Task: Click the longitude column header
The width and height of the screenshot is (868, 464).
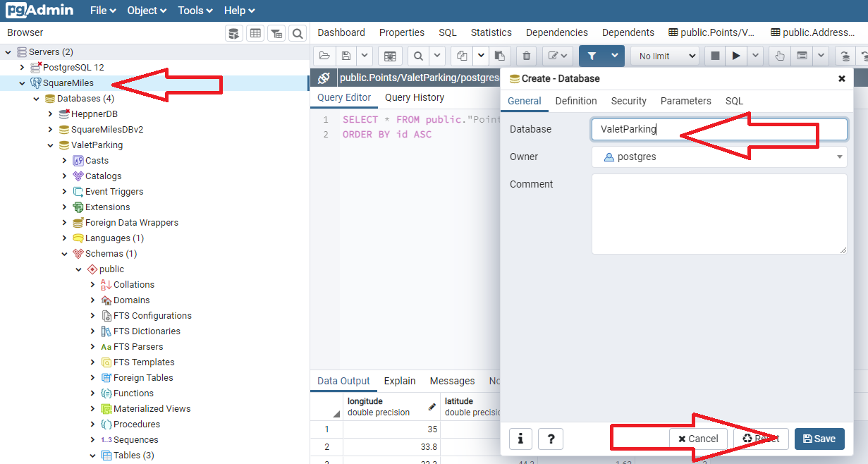Action: pyautogui.click(x=391, y=406)
